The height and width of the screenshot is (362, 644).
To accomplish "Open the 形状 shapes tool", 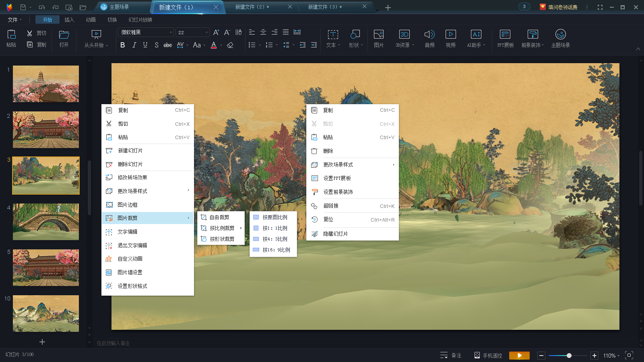I will (356, 38).
